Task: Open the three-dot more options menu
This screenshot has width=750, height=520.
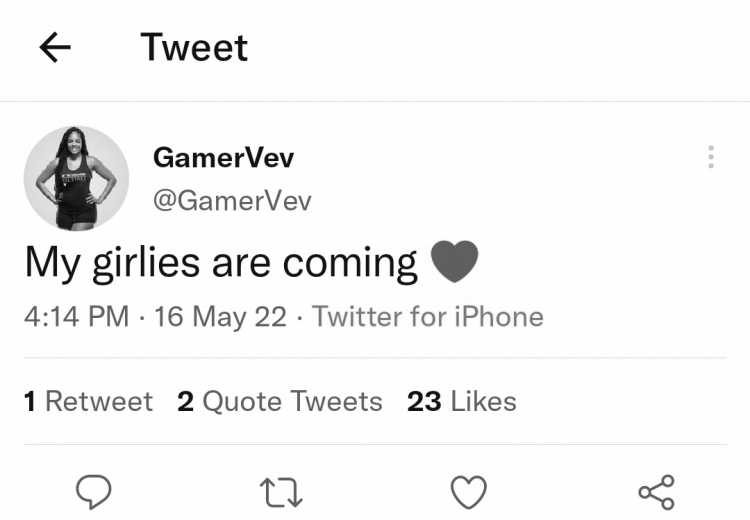Action: click(711, 157)
